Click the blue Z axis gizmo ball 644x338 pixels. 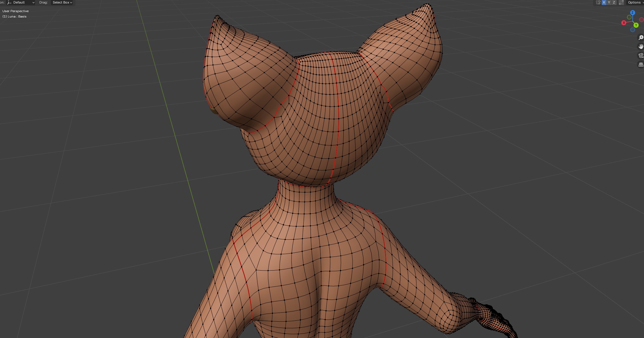(632, 13)
